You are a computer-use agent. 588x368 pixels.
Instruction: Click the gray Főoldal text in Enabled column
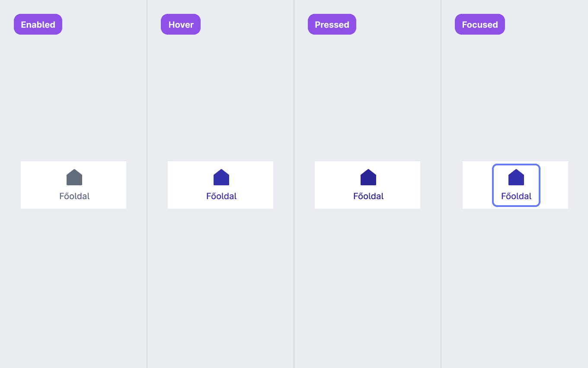(74, 196)
